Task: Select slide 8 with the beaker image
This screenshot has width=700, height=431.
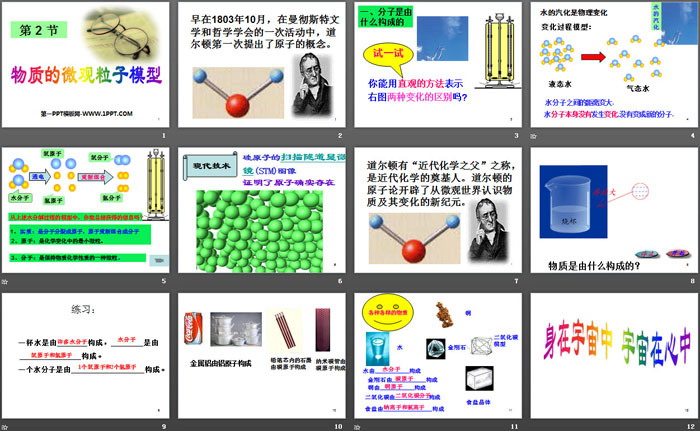Action: 614,210
